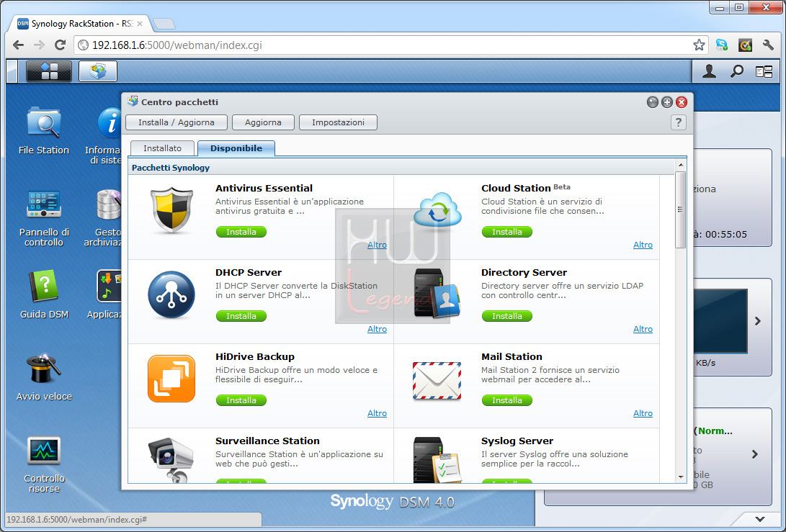
Task: Bookmark page with the star icon
Action: (x=699, y=45)
